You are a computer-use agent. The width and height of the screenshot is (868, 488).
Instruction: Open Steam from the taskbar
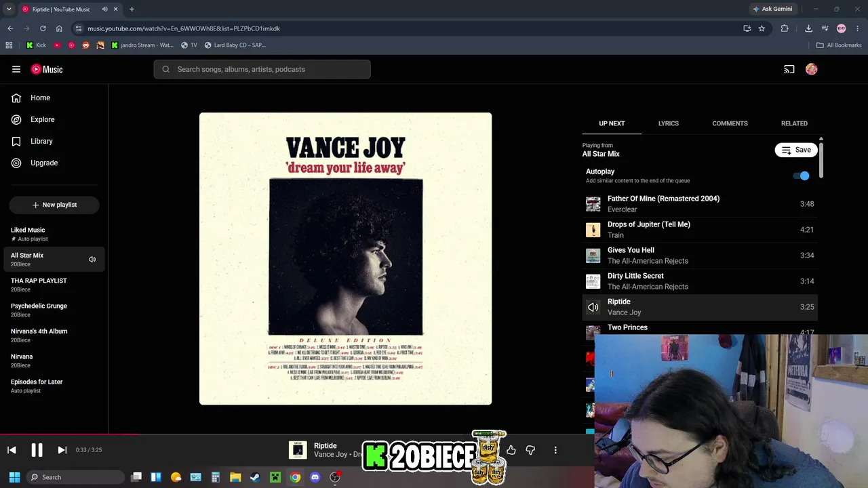click(255, 477)
